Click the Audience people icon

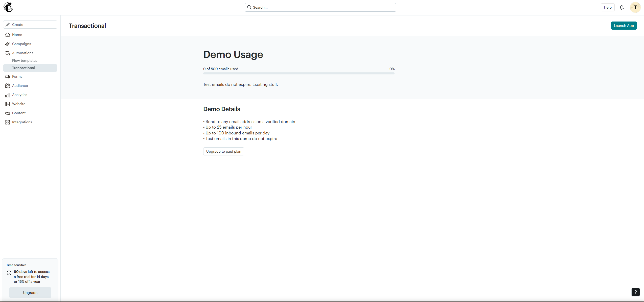click(8, 86)
